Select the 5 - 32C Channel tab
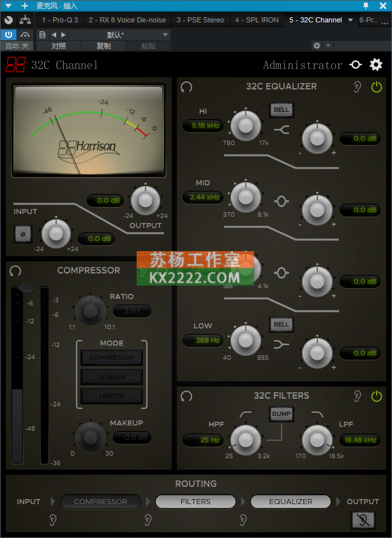The image size is (392, 538). pyautogui.click(x=315, y=20)
